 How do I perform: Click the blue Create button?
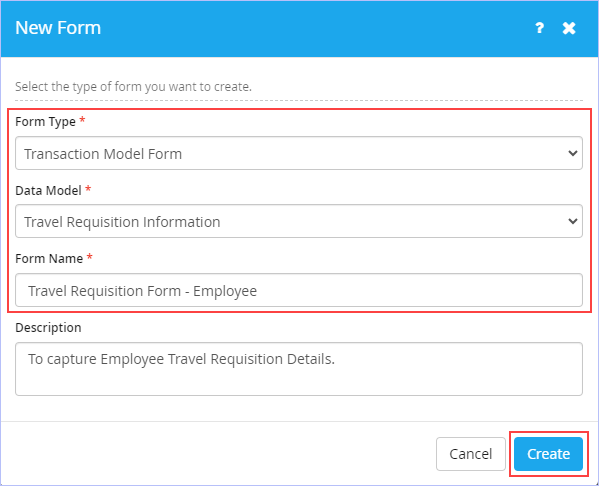point(548,454)
